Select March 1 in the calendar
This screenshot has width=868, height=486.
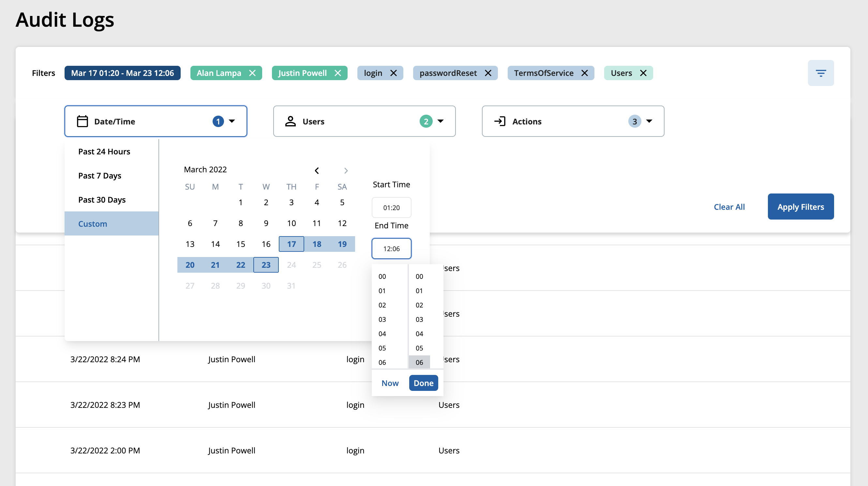click(x=241, y=202)
